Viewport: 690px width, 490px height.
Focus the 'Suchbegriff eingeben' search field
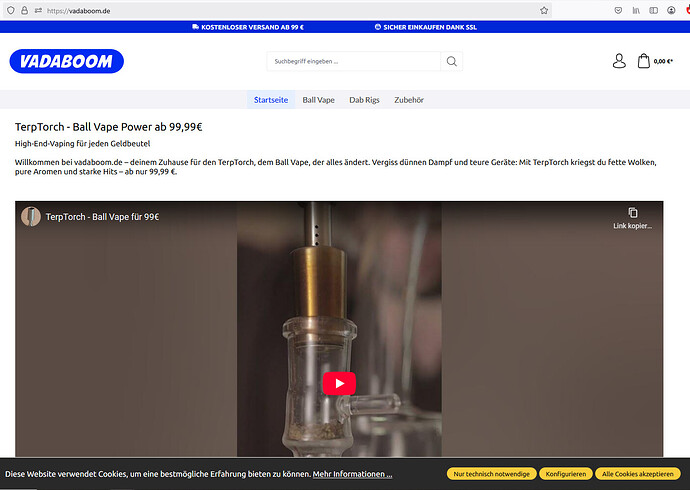click(x=353, y=61)
